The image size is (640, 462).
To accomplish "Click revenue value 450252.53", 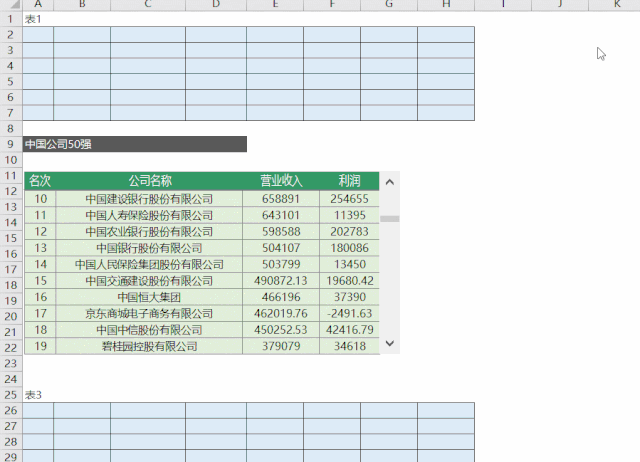I will pos(281,329).
